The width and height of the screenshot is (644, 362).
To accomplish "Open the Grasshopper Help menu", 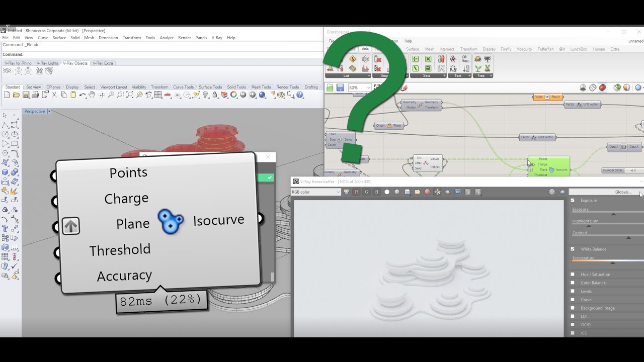I will 408,41.
